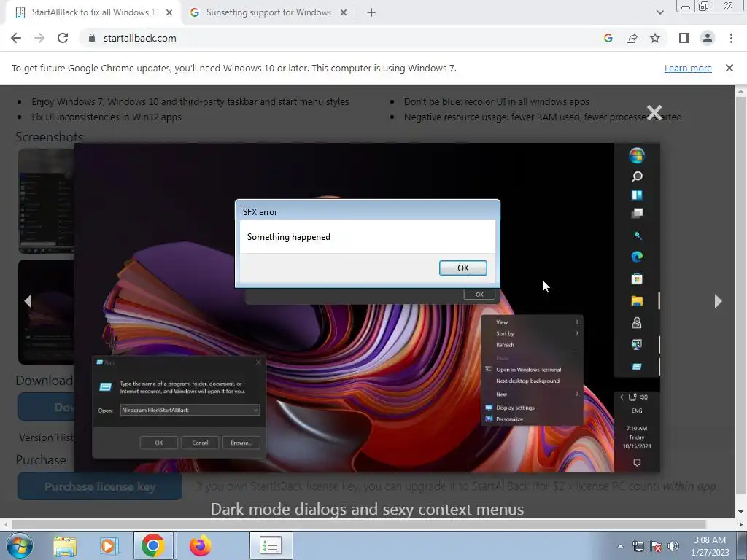Go back to the previous page in Chrome
Screen dimensions: 747x560
[16, 38]
